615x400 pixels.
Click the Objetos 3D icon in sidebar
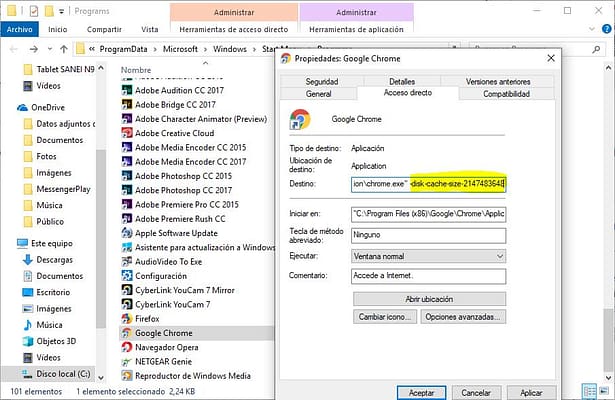27,341
